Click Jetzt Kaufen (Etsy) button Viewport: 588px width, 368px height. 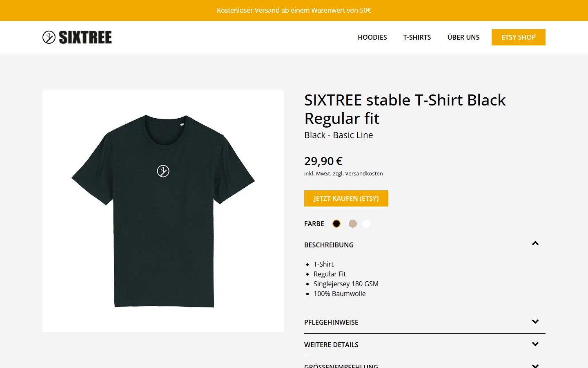pos(346,198)
